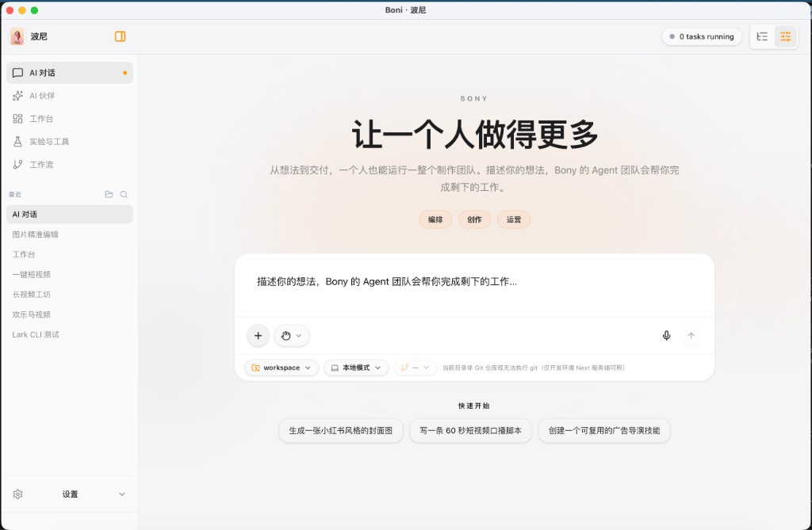Start voice input with the microphone

666,335
